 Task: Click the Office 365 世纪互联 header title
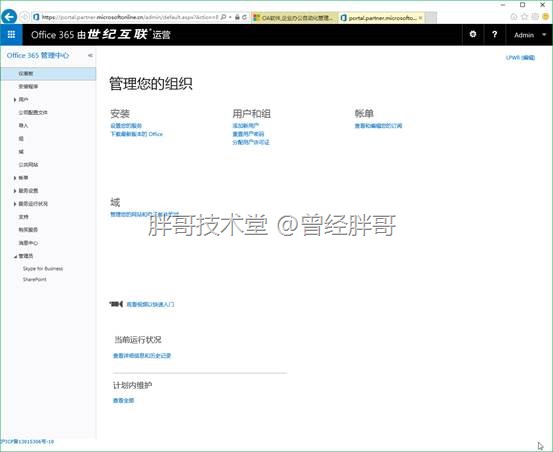101,35
